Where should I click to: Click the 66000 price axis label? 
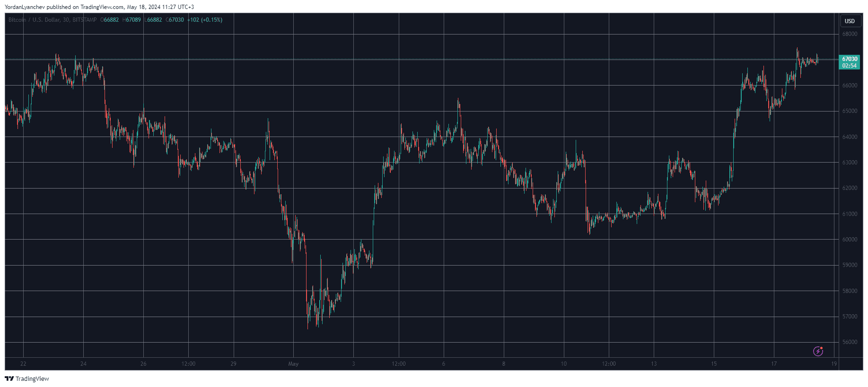(850, 86)
